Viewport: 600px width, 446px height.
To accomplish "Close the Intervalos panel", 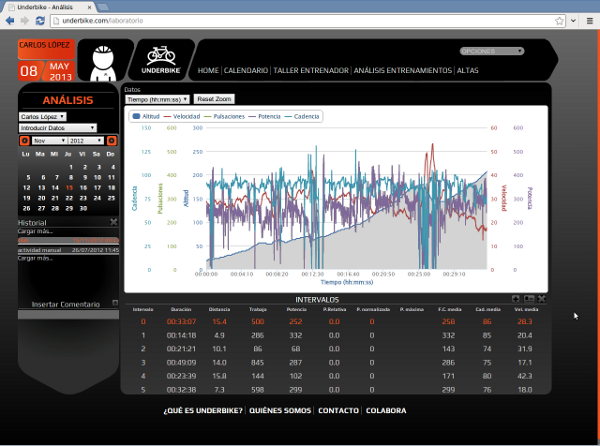I will [542, 299].
